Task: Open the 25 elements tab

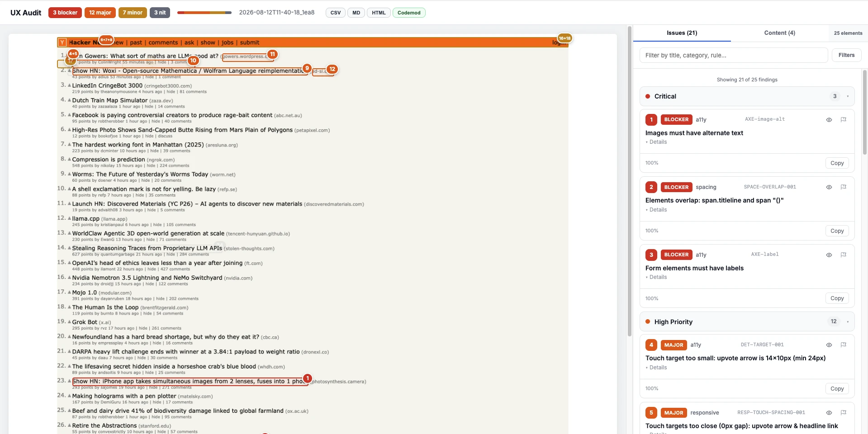Action: (x=848, y=33)
